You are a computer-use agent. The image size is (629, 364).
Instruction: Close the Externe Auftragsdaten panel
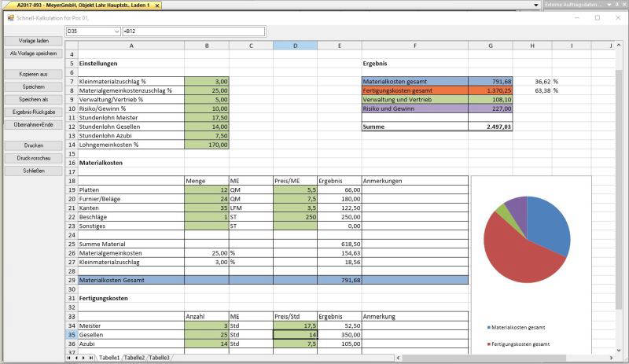point(623,5)
